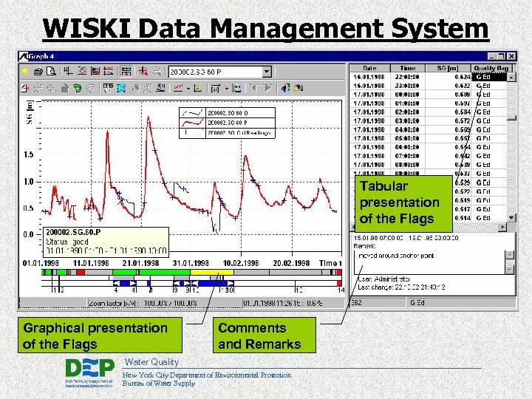
Task: Click the red line-chart style icon
Action: pos(178,89)
